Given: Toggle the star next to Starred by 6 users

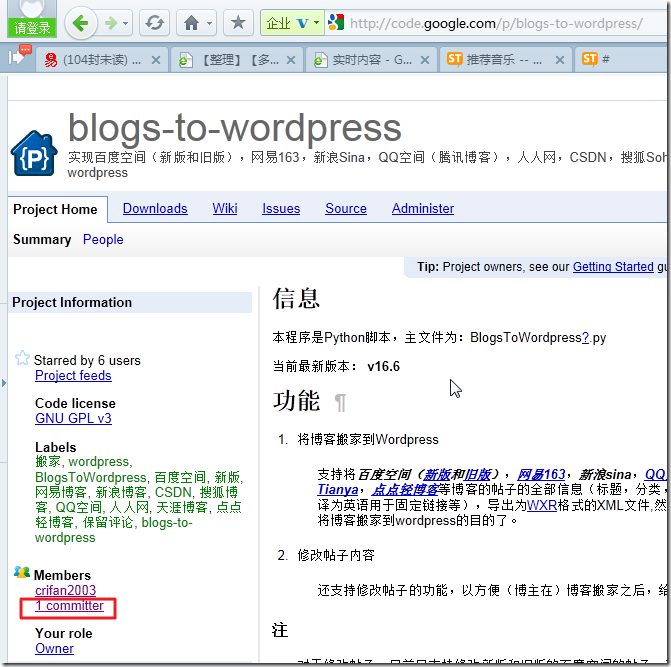Looking at the screenshot, I should coord(22,358).
